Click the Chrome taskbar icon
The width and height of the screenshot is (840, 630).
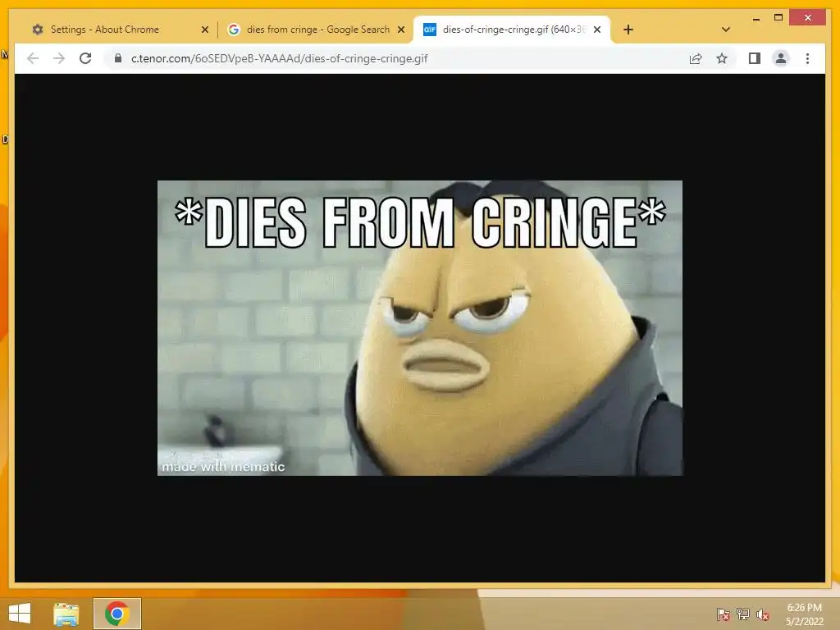point(116,614)
